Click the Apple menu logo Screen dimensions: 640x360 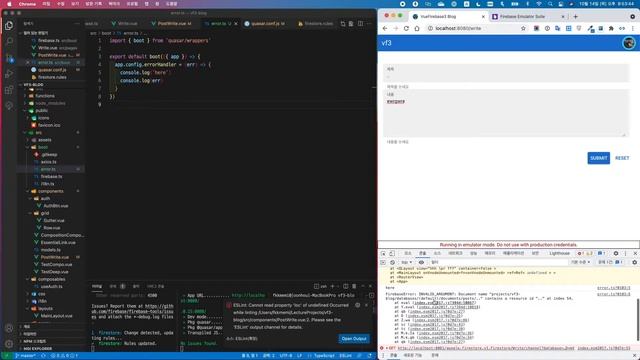pos(9,4)
